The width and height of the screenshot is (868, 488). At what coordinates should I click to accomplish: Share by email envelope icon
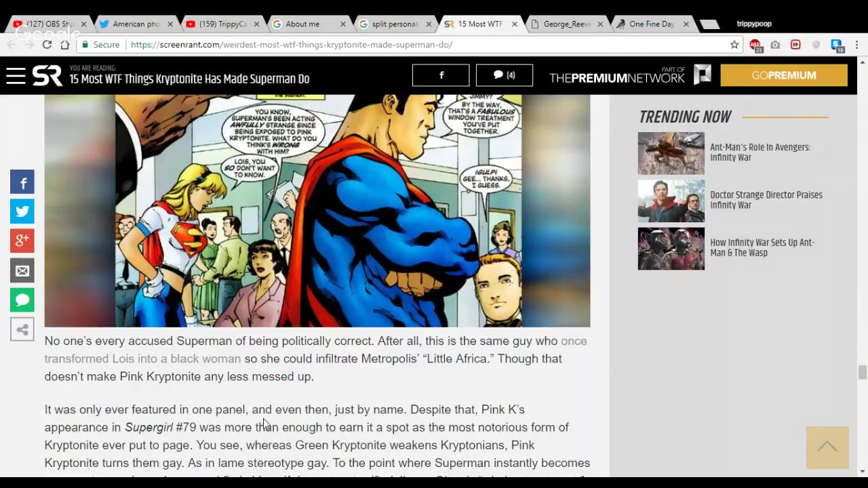(22, 270)
